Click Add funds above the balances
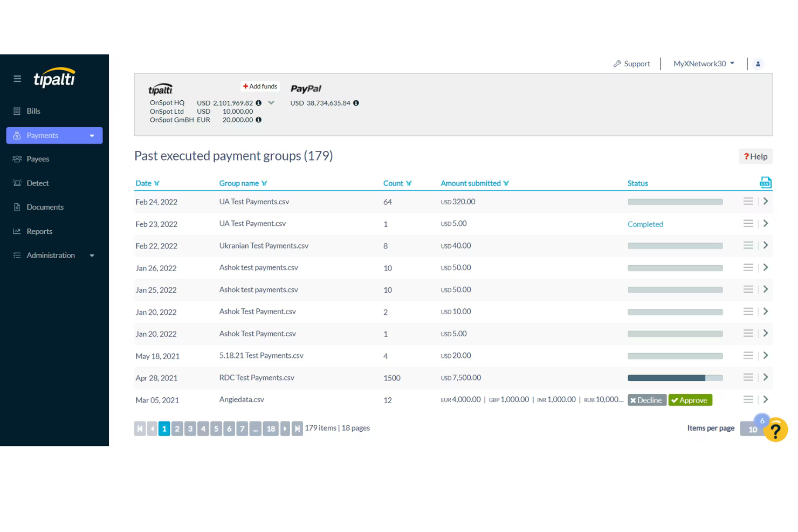The height and width of the screenshot is (532, 798). 260,86
